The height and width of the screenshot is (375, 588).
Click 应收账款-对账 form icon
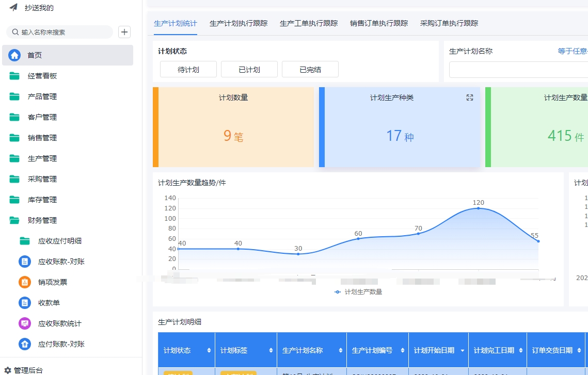coord(25,262)
